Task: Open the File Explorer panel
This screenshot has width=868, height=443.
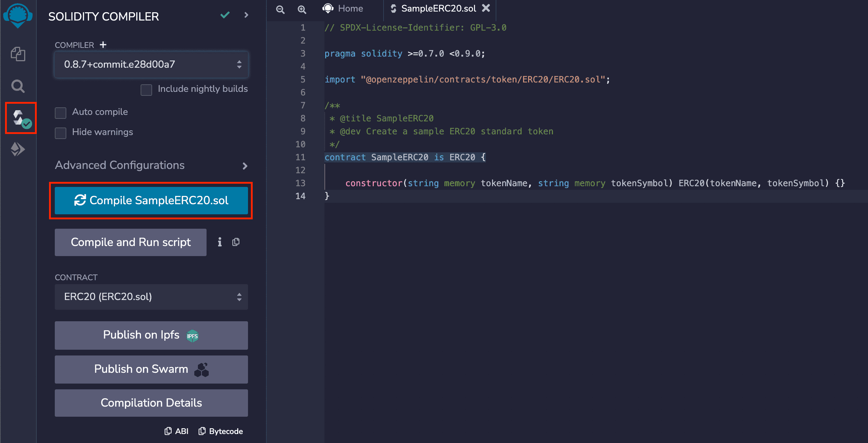Action: (x=18, y=54)
